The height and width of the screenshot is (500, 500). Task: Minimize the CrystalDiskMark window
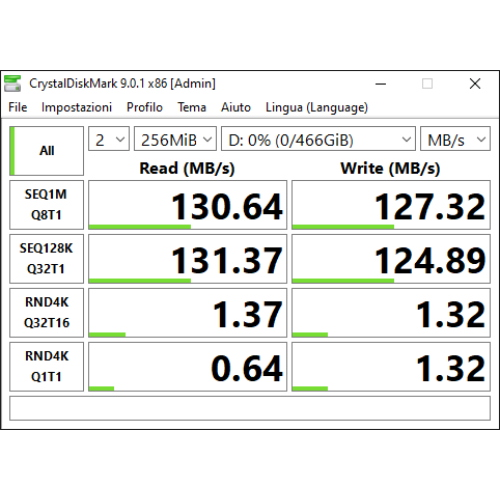coord(380,84)
